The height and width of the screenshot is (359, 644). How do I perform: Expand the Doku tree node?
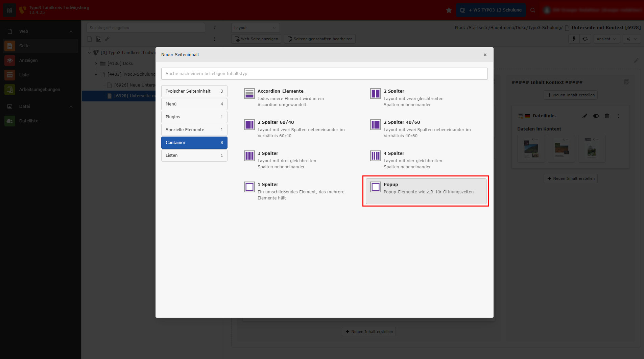[x=96, y=64]
